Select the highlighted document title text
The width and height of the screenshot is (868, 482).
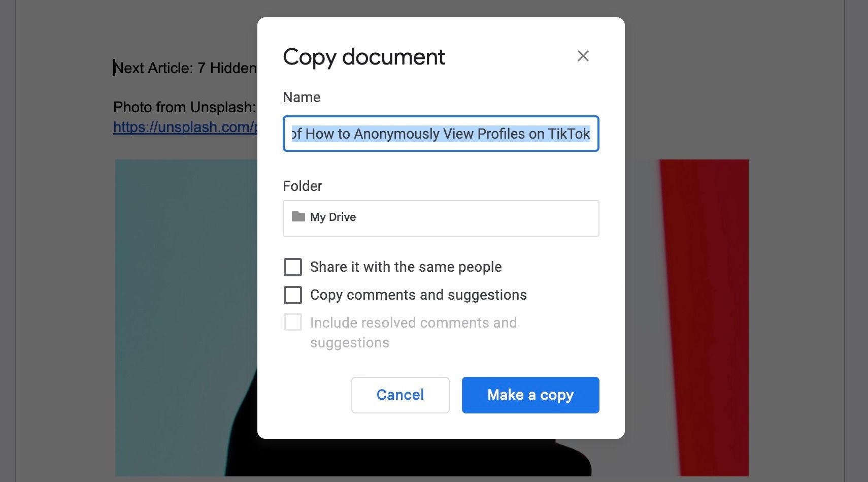pyautogui.click(x=441, y=134)
